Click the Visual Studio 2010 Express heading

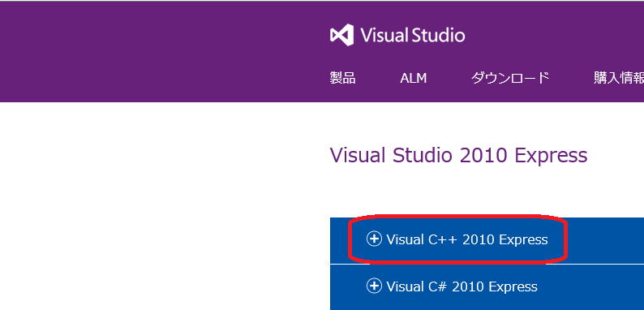point(459,156)
